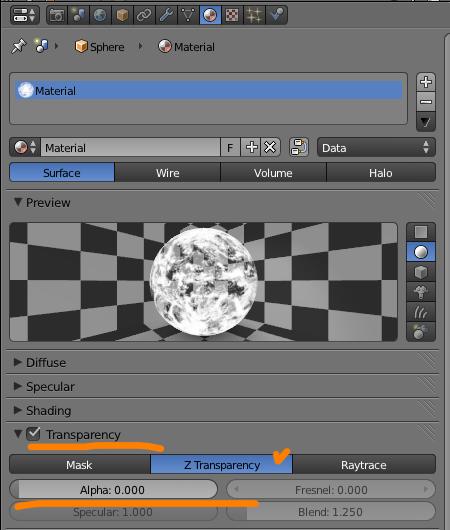450x530 pixels.
Task: Toggle the F fake user button
Action: click(x=230, y=148)
